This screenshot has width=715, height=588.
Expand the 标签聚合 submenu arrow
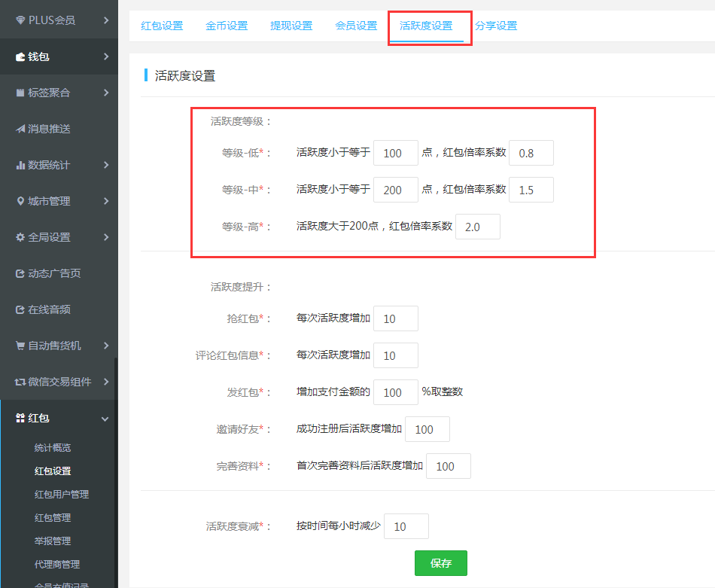coord(106,93)
